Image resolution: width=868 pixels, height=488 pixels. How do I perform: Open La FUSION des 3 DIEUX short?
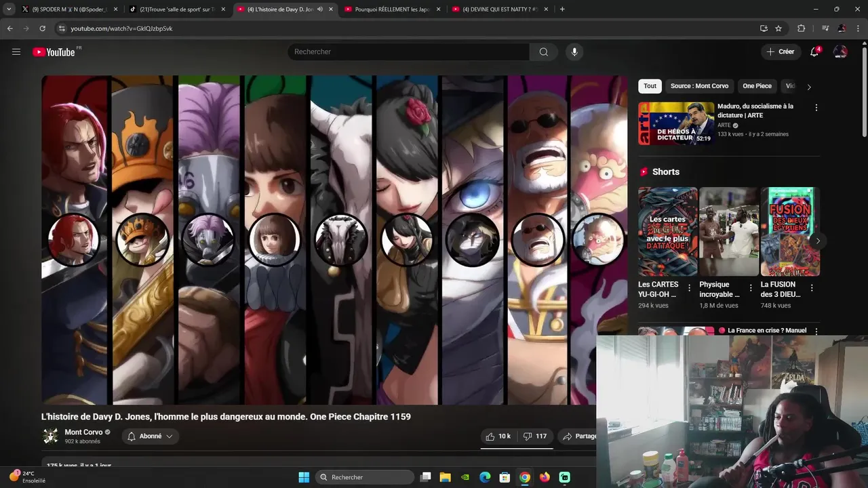tap(790, 231)
